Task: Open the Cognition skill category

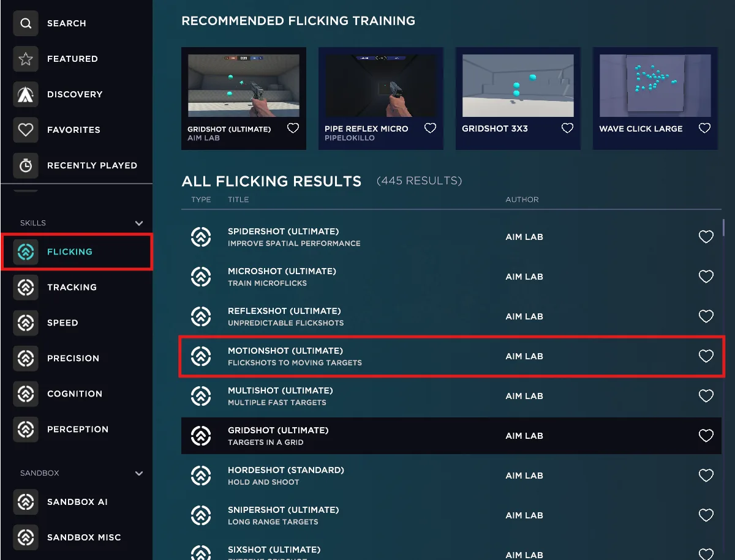Action: point(74,394)
